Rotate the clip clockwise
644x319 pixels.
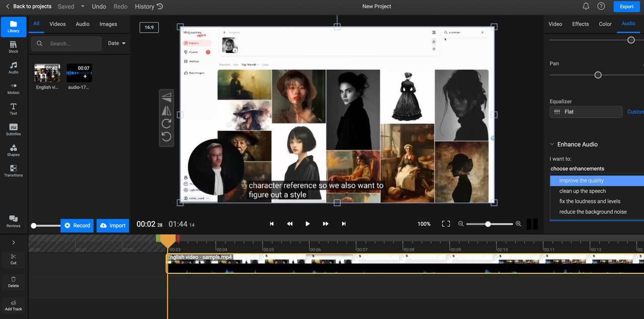click(x=167, y=124)
